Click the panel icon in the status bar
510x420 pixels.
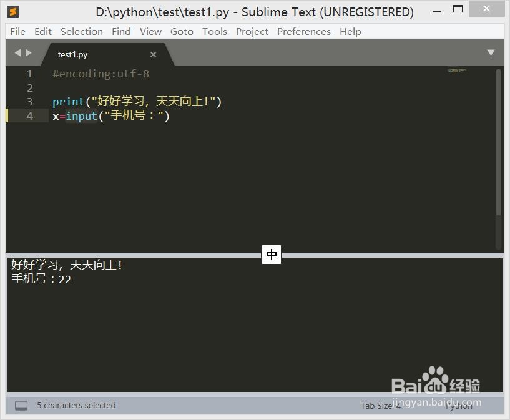[21, 405]
